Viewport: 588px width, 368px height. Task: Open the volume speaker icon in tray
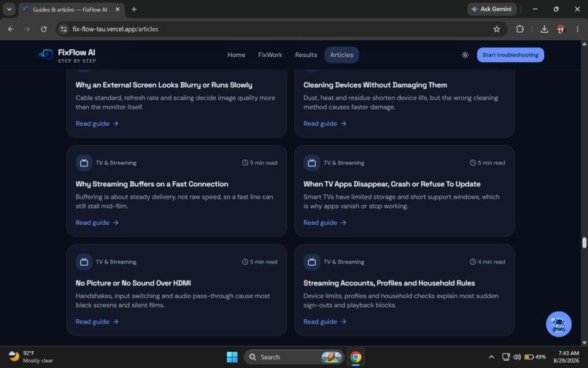(517, 357)
